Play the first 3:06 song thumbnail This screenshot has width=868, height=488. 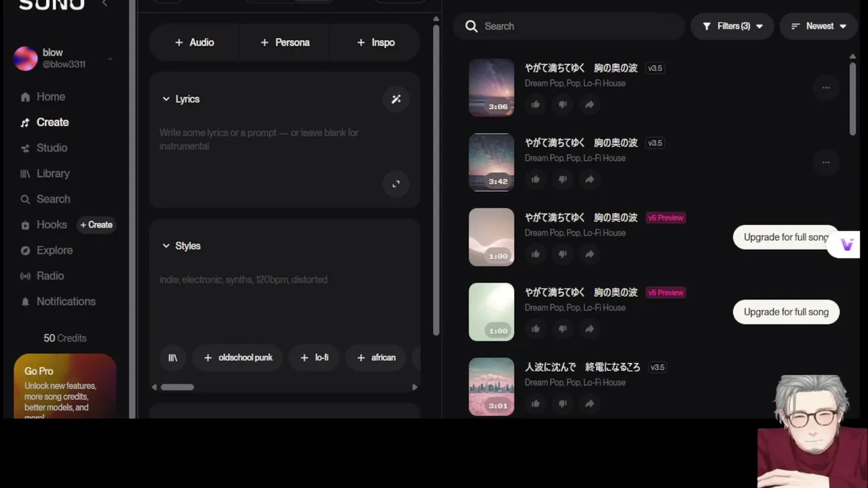click(x=492, y=87)
